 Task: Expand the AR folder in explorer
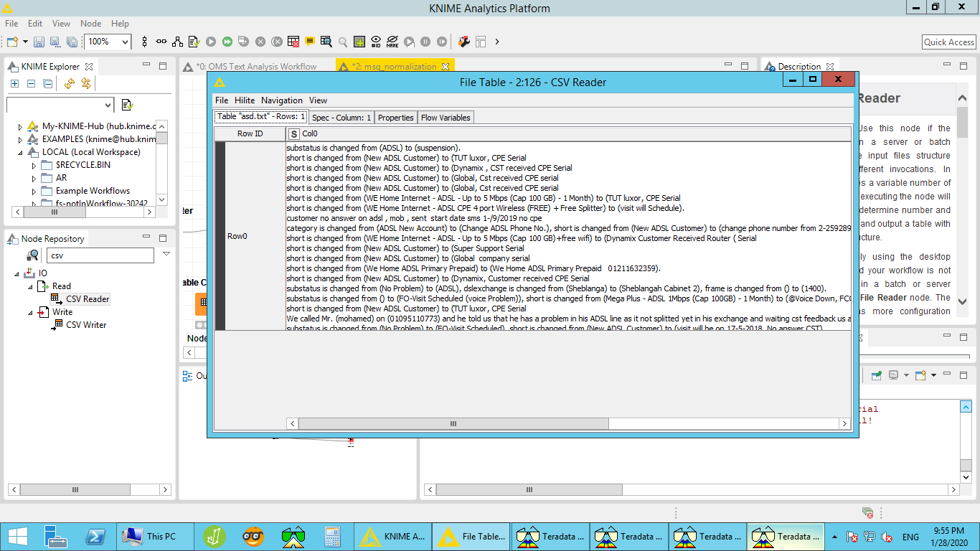point(33,178)
